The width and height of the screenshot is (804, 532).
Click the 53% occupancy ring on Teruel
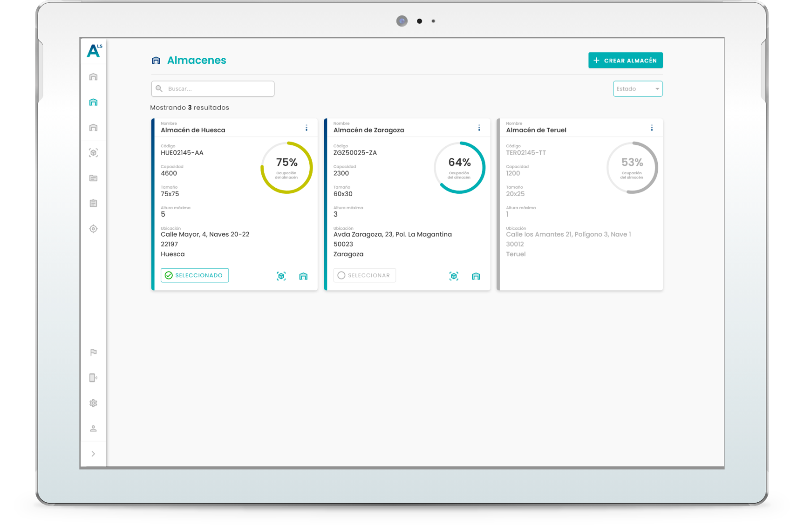pos(632,168)
